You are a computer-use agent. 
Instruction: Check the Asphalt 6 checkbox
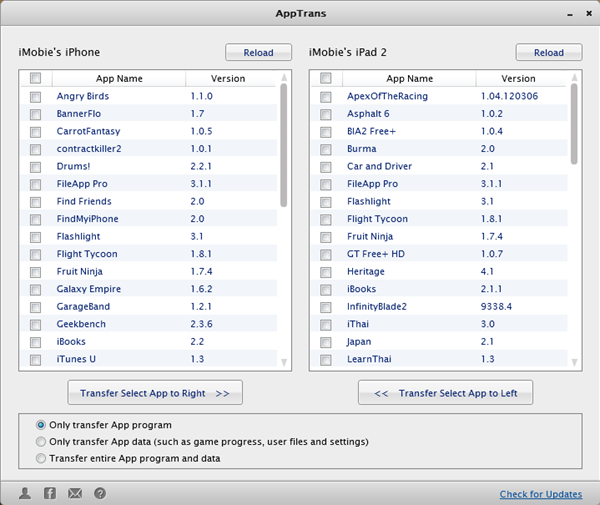click(326, 114)
